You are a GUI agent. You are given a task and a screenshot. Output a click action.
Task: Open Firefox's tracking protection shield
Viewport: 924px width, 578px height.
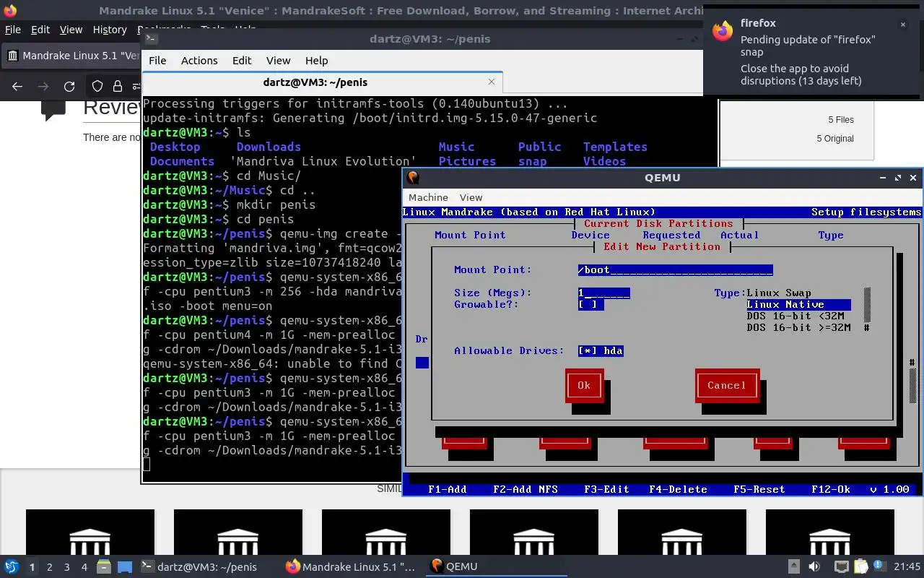(97, 87)
